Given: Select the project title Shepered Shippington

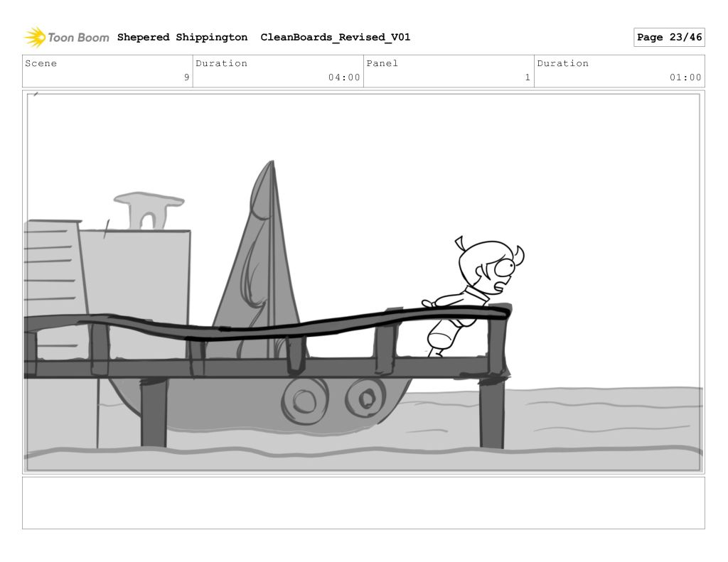Looking at the screenshot, I should [x=182, y=38].
